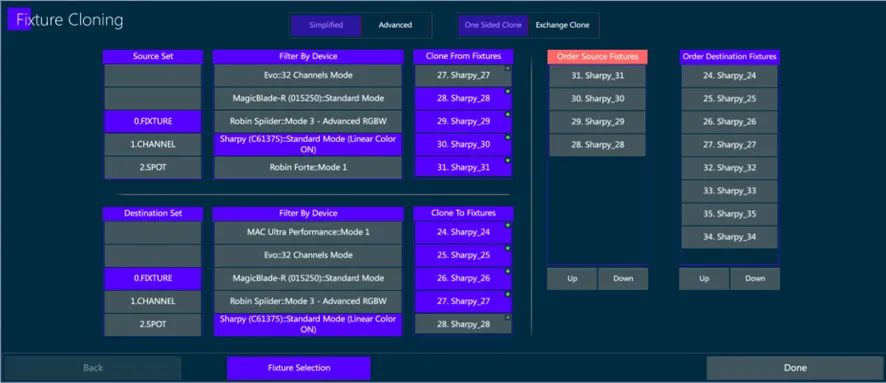Image resolution: width=886 pixels, height=383 pixels.
Task: Toggle 27. Sharpy_27 in Clone From Fixtures
Action: 463,75
